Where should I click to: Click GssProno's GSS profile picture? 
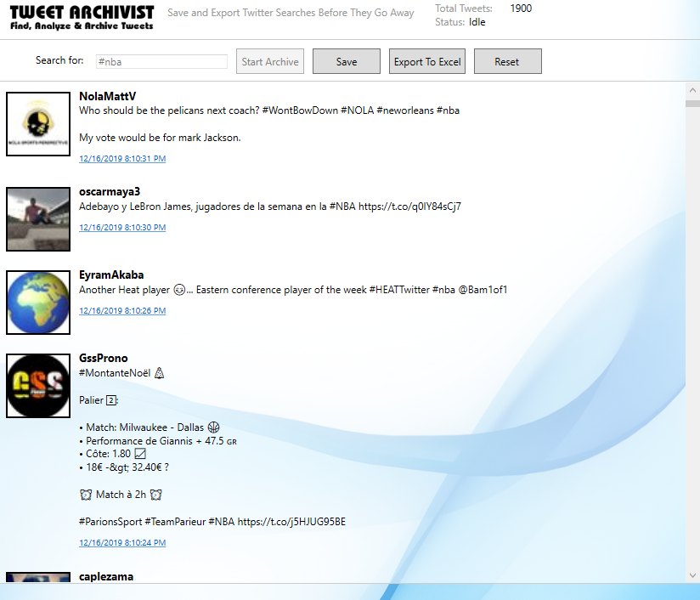click(37, 385)
